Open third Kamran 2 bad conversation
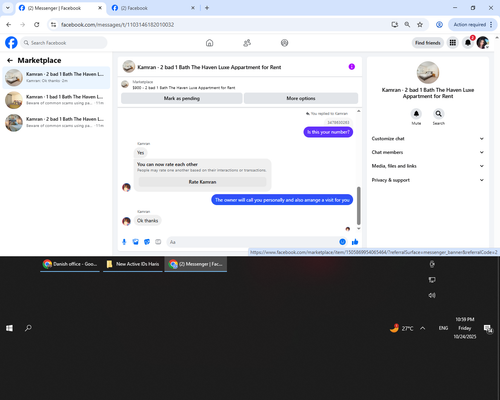This screenshot has height=400, width=500. [56, 122]
